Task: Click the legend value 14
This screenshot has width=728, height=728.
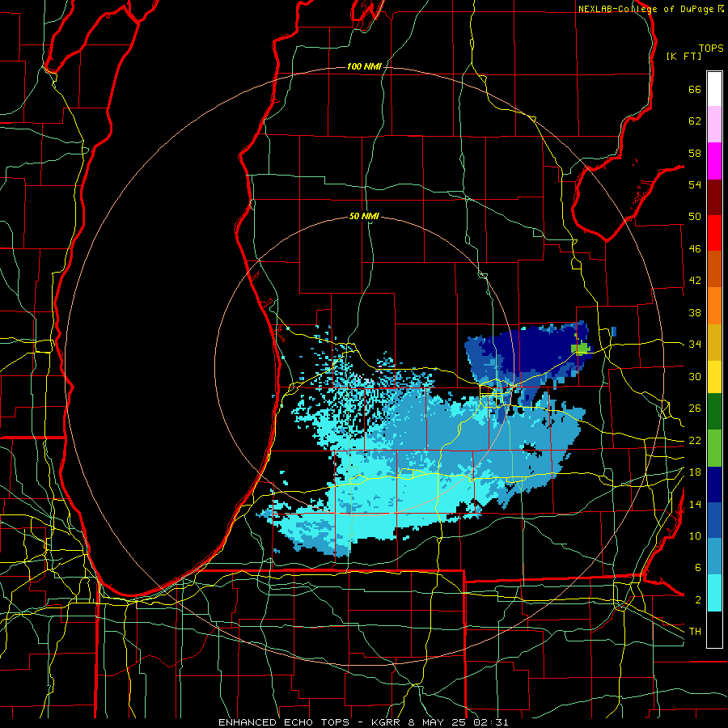Action: tap(695, 504)
